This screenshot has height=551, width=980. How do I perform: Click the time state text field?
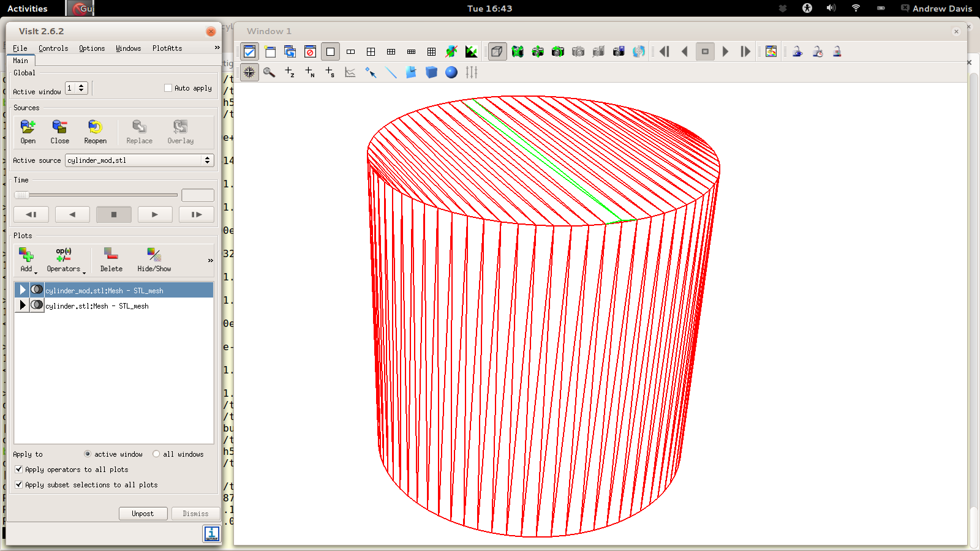pos(198,195)
